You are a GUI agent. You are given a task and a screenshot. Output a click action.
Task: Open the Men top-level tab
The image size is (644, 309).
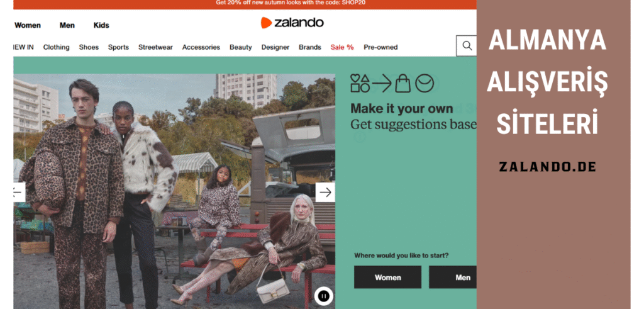coord(67,25)
